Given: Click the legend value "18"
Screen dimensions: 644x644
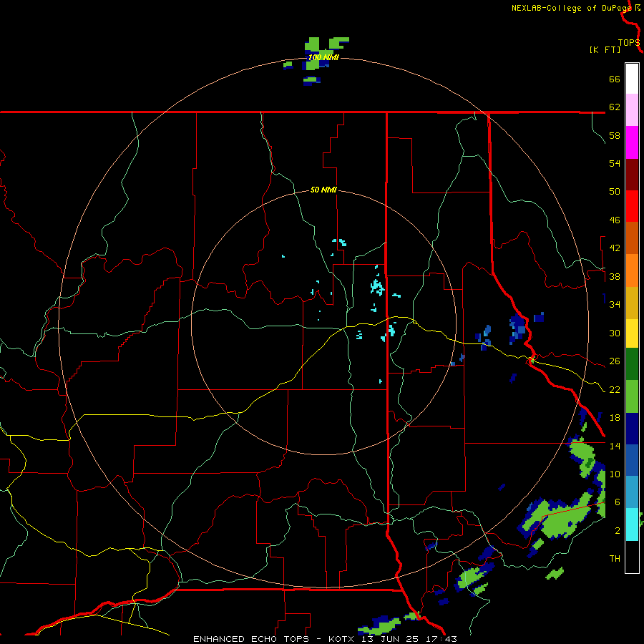Looking at the screenshot, I should [x=615, y=418].
